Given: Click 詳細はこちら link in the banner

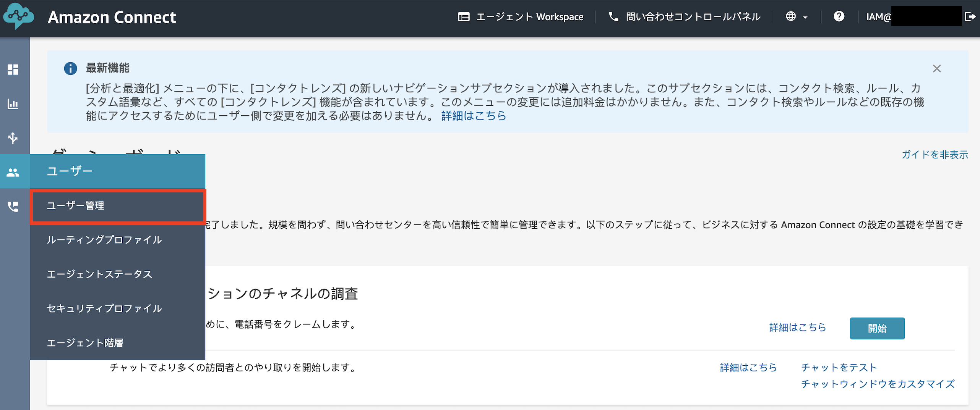Looking at the screenshot, I should point(474,116).
